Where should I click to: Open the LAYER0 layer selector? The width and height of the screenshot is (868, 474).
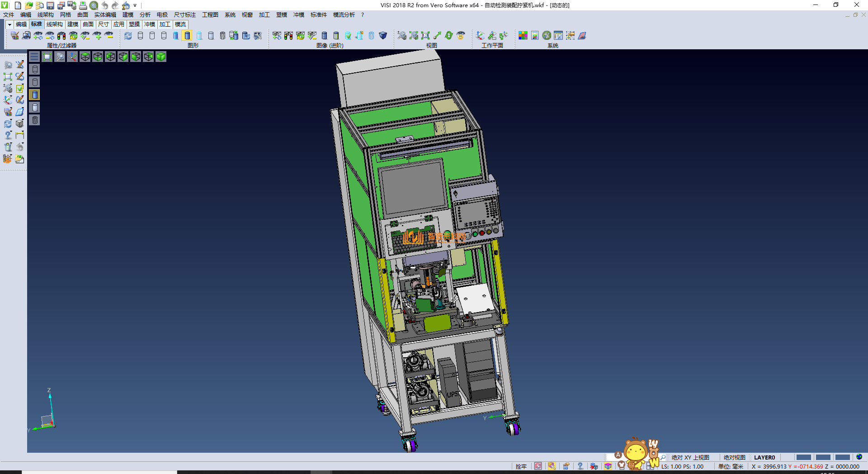click(x=764, y=457)
